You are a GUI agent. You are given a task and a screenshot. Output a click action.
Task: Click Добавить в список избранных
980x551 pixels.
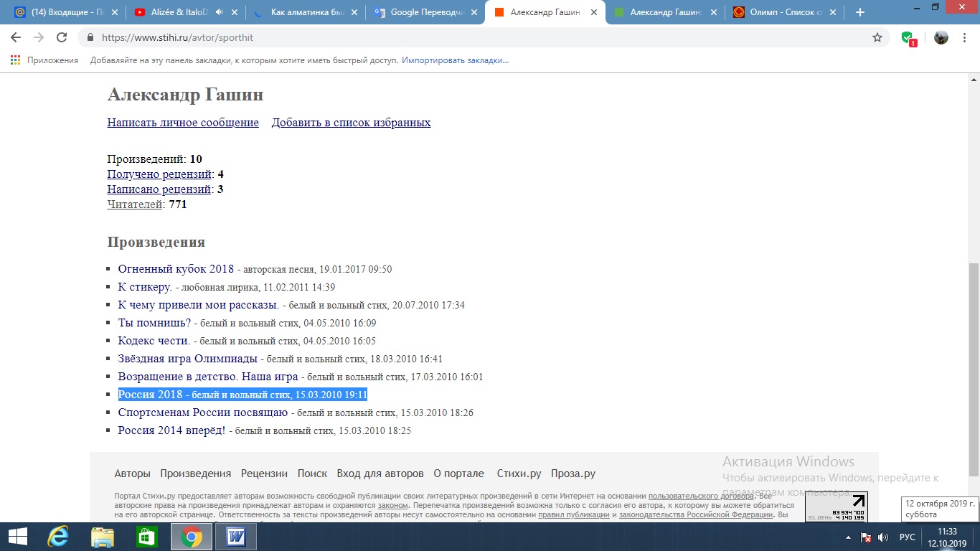351,122
